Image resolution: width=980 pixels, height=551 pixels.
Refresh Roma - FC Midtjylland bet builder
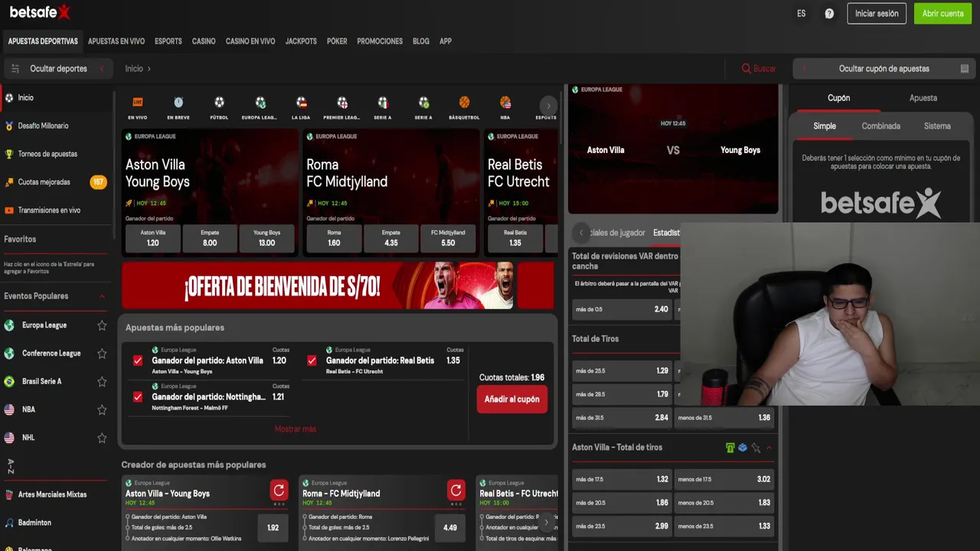point(456,491)
